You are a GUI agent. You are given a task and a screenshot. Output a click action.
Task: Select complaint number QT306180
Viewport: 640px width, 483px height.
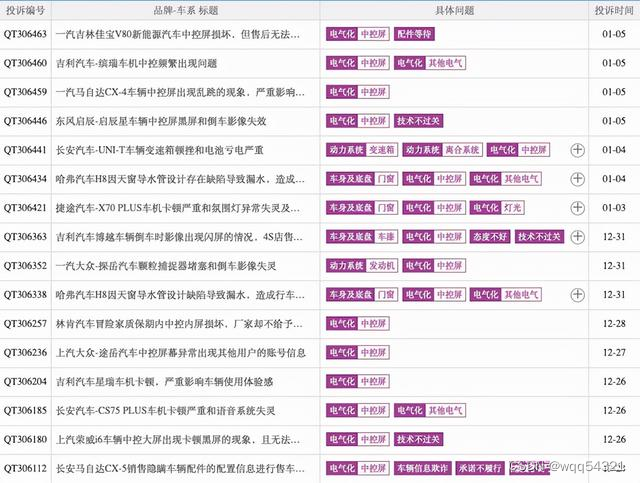[25, 440]
